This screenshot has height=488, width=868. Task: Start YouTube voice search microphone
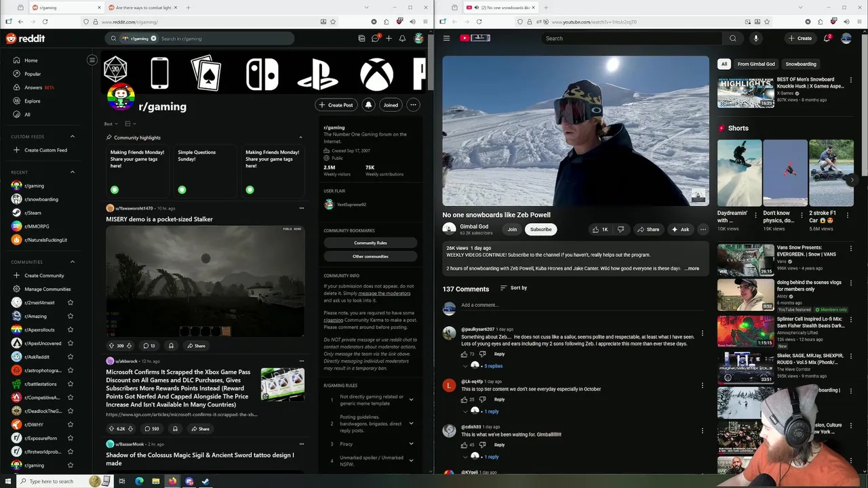pos(755,38)
